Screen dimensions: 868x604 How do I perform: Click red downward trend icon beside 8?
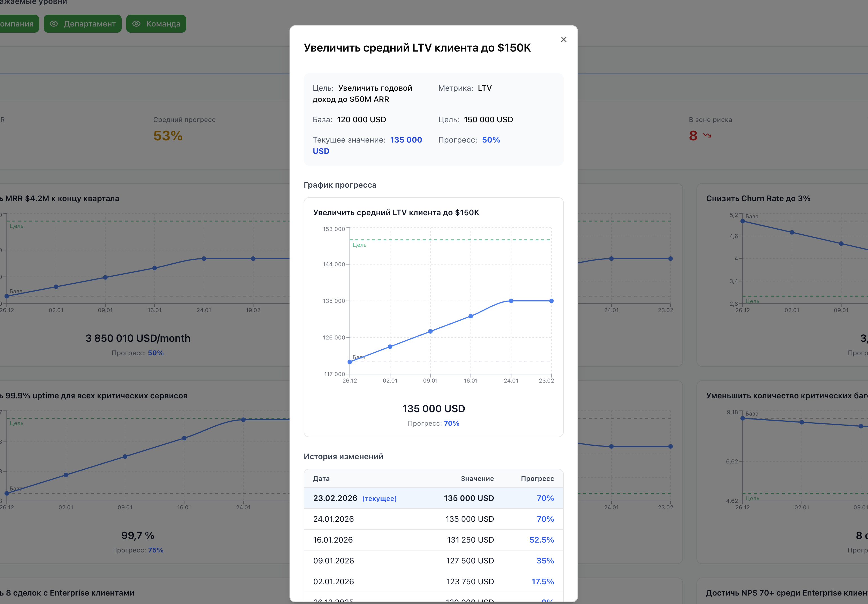coord(707,136)
